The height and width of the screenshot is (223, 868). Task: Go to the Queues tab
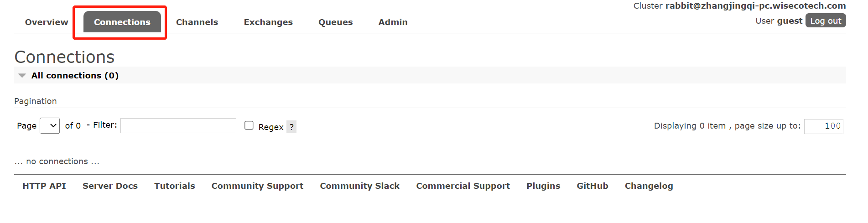click(x=336, y=22)
